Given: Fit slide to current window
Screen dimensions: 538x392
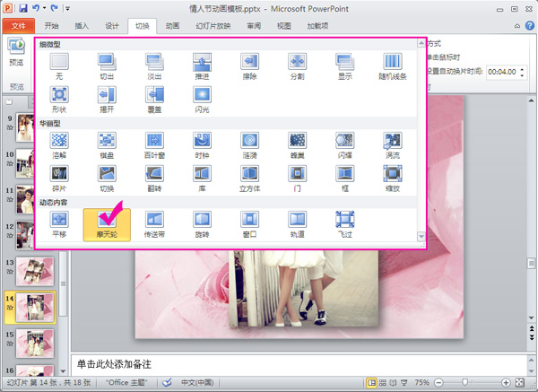Looking at the screenshot, I should 520,382.
